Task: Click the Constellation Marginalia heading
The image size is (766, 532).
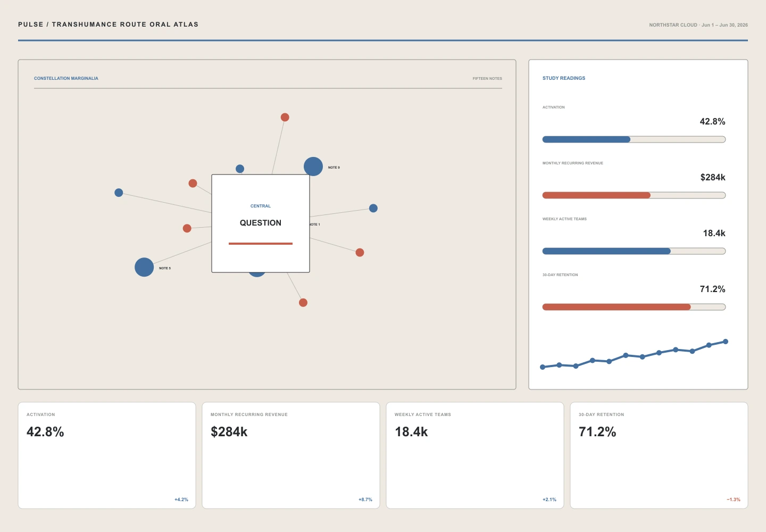Action: [x=66, y=78]
